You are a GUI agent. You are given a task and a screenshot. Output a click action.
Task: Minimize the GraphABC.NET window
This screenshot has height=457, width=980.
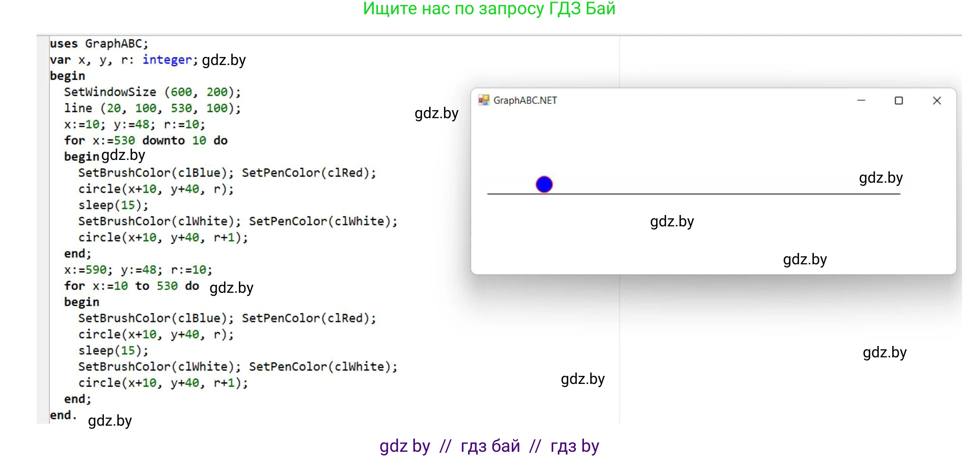coord(861,101)
